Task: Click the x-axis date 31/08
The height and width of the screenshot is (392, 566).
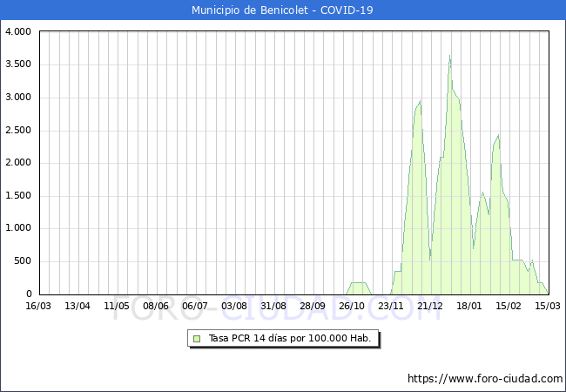Action: pyautogui.click(x=273, y=306)
